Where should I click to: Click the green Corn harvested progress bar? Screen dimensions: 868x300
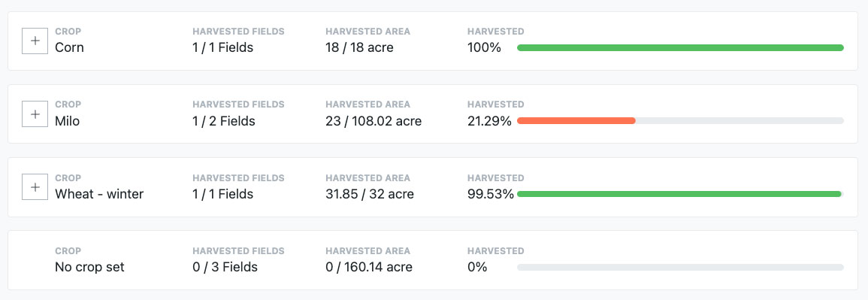point(680,47)
